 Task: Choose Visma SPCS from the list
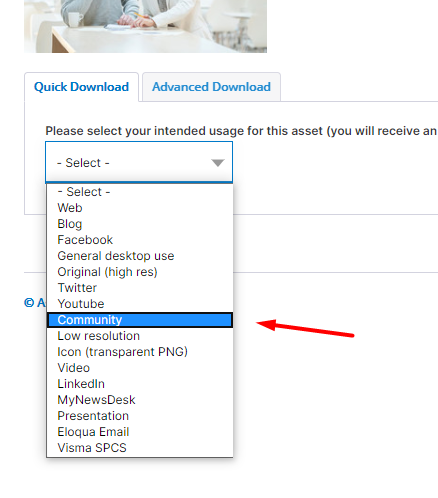(140, 448)
